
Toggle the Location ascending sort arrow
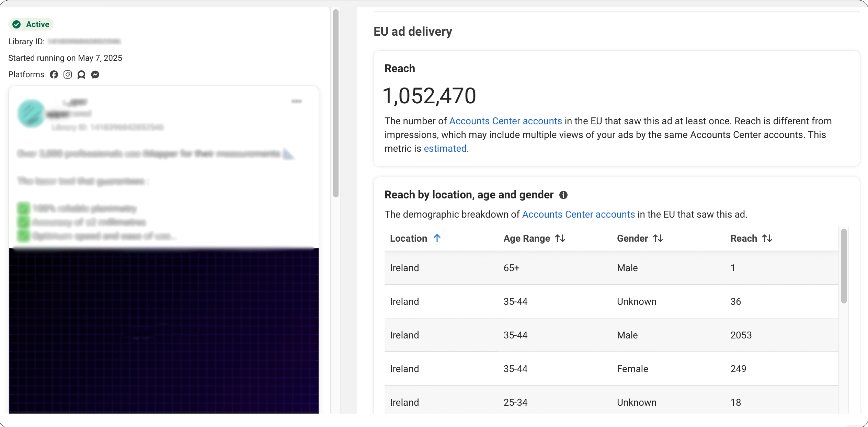(437, 238)
